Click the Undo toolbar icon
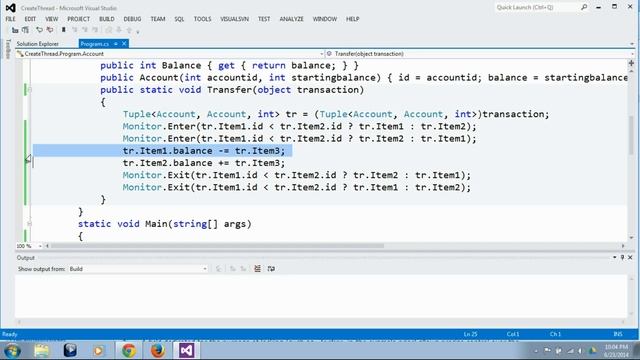This screenshot has height=360, width=640. [39, 30]
